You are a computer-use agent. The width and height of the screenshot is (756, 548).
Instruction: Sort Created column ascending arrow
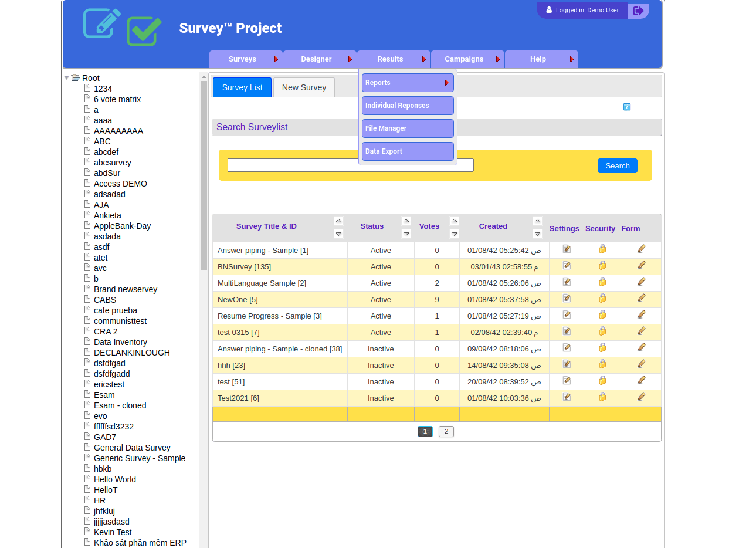click(x=537, y=221)
